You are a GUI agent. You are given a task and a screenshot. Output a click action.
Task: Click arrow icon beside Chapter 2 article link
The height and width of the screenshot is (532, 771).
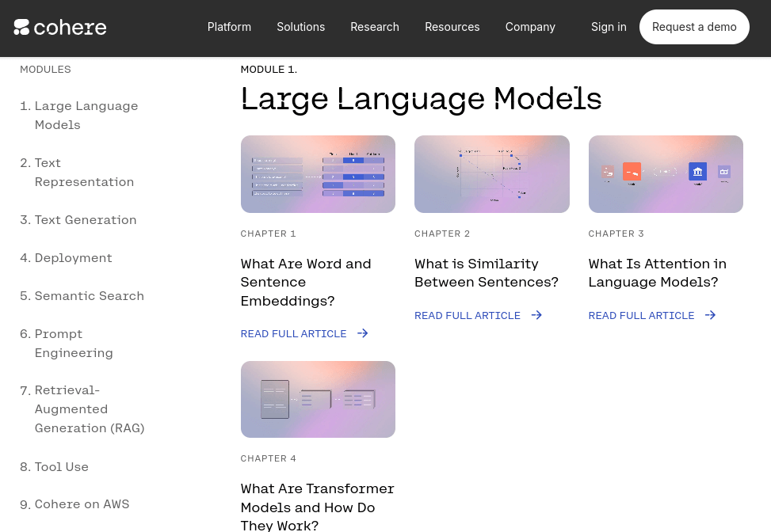[x=536, y=315]
